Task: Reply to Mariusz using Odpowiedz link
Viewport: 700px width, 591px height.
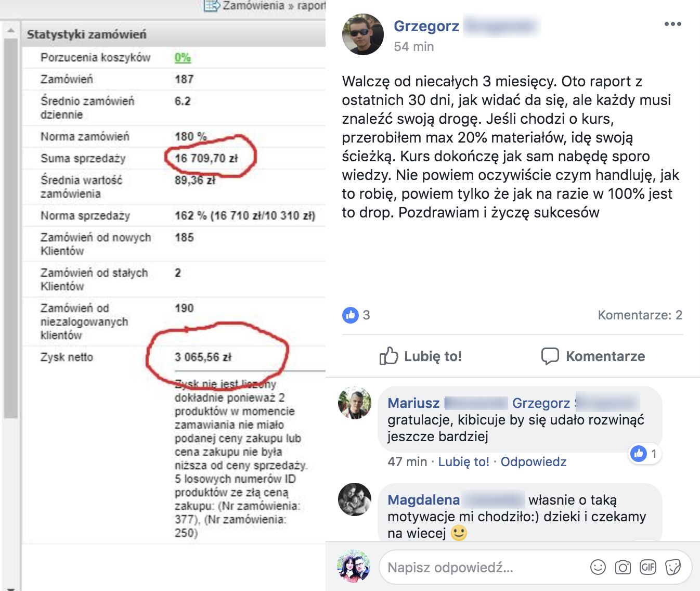Action: (x=533, y=462)
